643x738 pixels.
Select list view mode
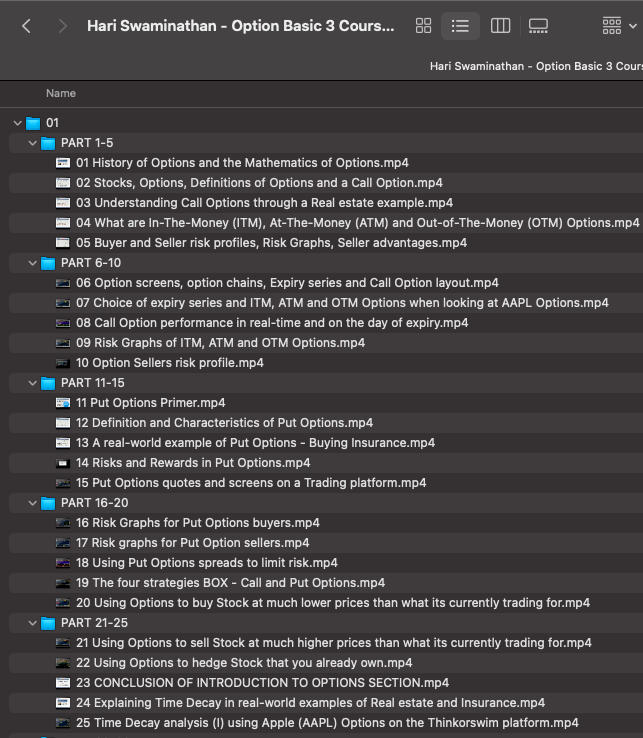[460, 26]
